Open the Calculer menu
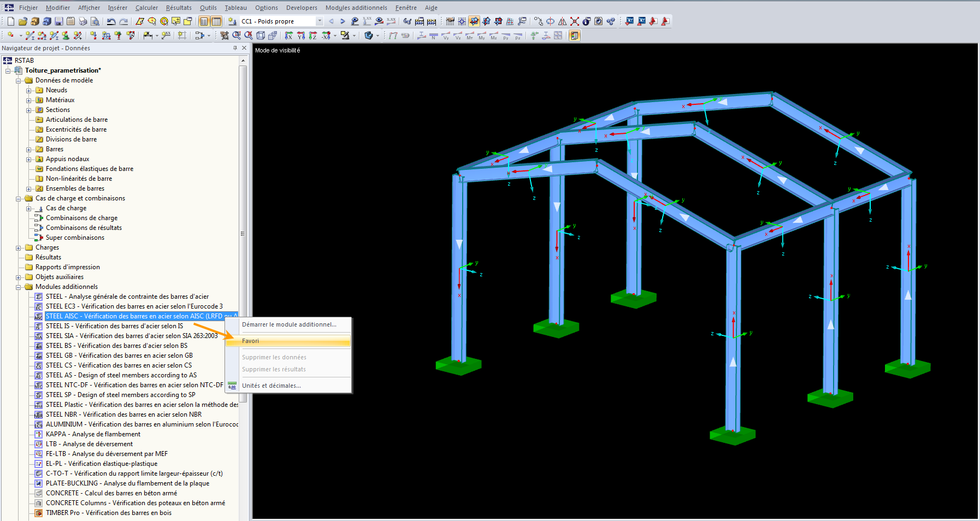 (x=146, y=8)
